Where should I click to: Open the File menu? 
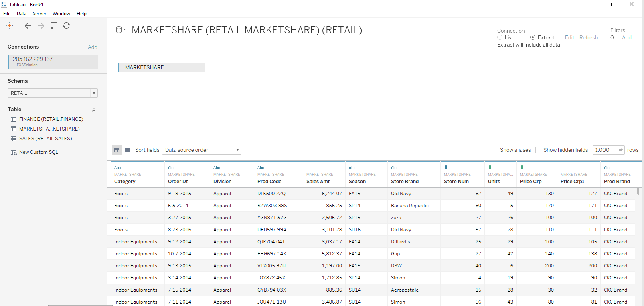(7, 14)
